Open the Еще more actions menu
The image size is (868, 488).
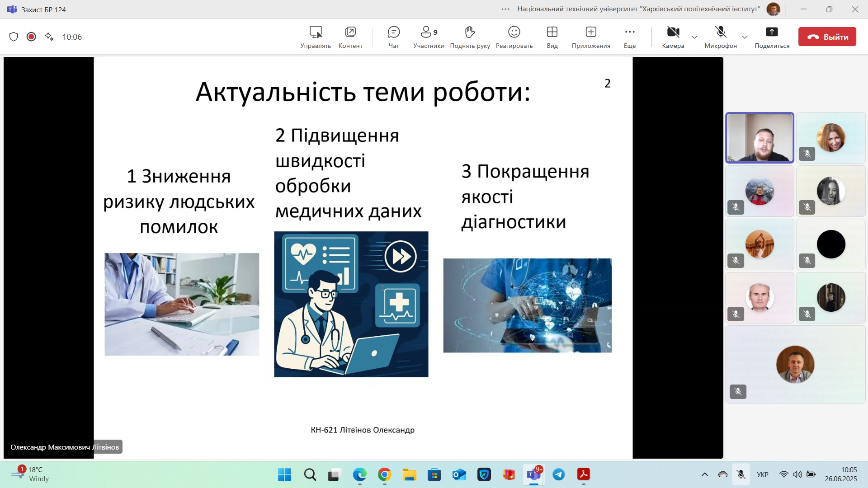pyautogui.click(x=630, y=37)
